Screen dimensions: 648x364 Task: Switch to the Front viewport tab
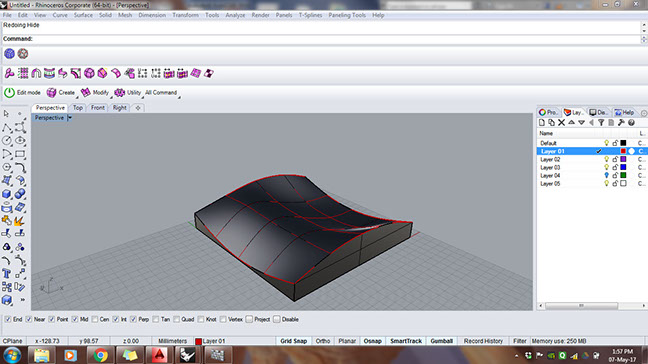click(98, 107)
